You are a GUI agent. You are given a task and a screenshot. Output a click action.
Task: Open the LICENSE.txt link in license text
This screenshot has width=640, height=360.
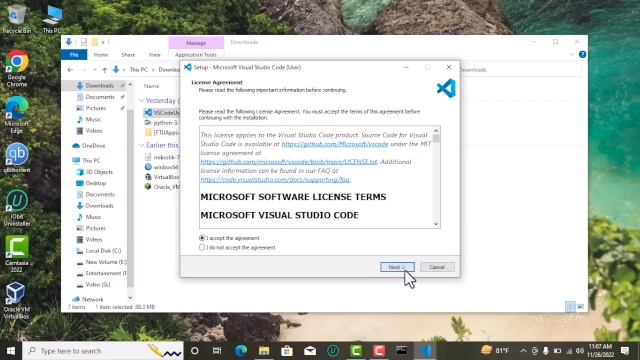289,162
